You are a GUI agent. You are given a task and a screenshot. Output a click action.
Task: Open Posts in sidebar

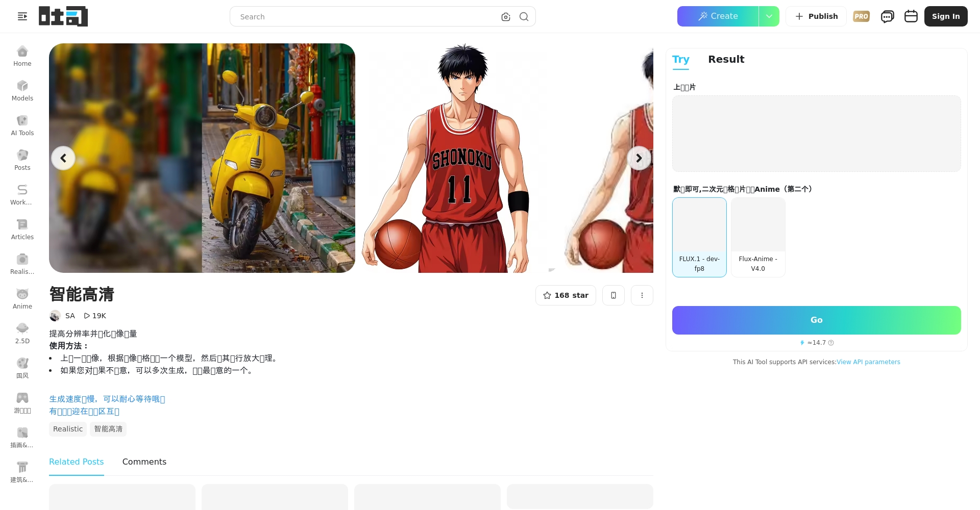22,161
